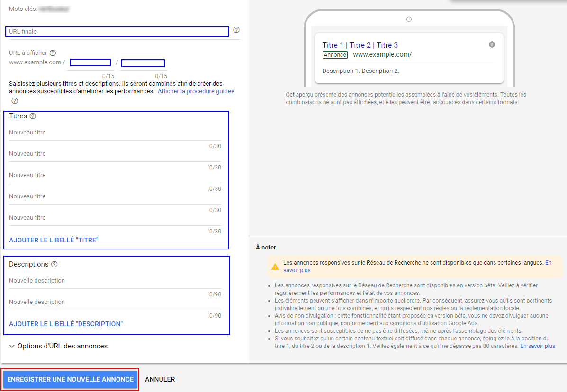Viewport: 567px width, 392px height.
Task: Click ANNULER to cancel the ad
Action: point(160,379)
